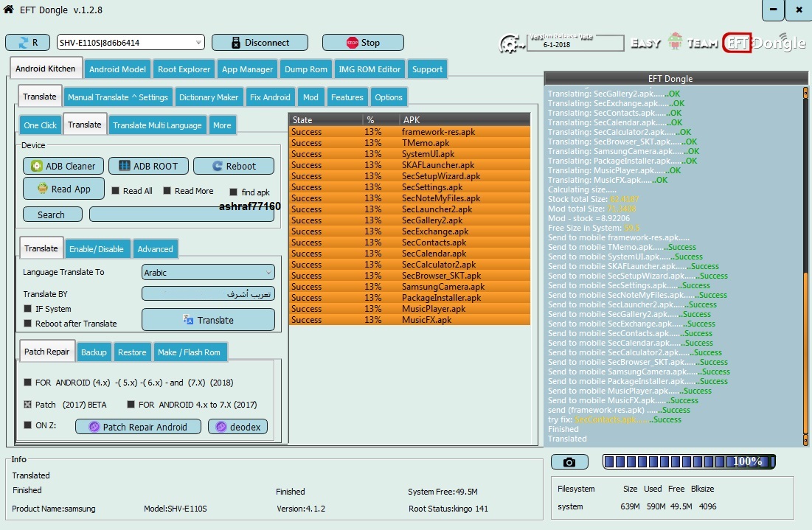
Task: Click the EFT Dongle logo
Action: click(764, 43)
